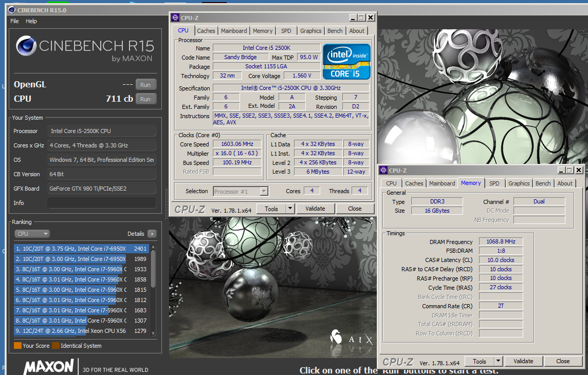Screen dimensions: 588x375
Task: Click the AIXSPONZA logo in the render
Action: 352,337
